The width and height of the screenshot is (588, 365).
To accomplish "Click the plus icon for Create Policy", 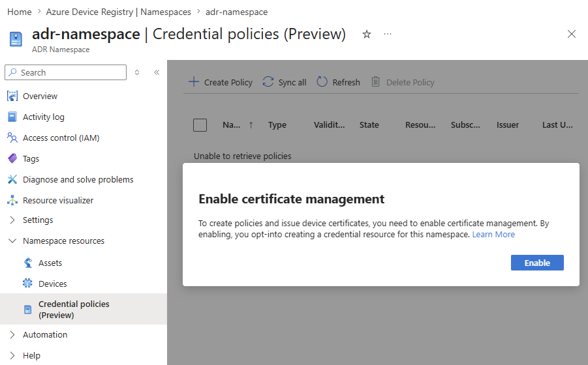I will tap(194, 81).
